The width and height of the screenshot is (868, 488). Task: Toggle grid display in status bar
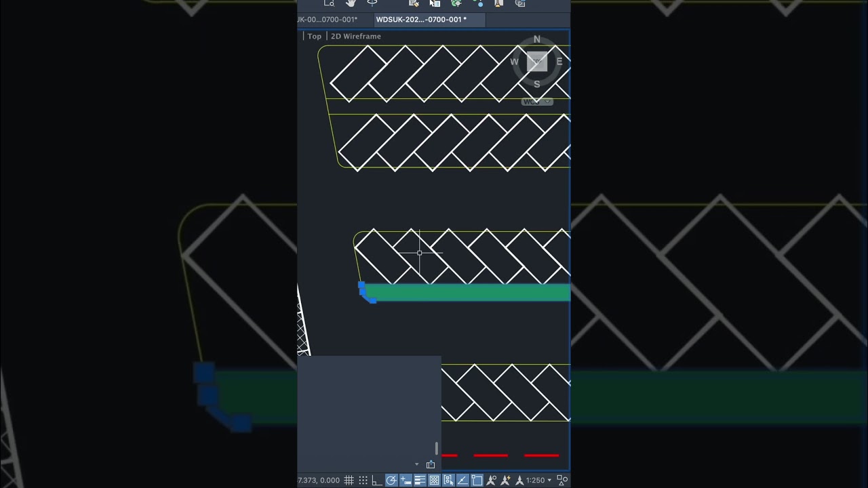click(x=349, y=481)
